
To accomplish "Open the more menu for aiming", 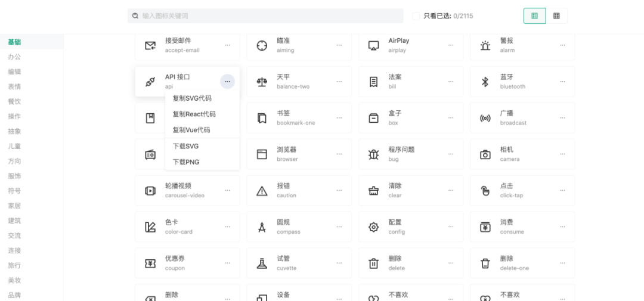I will [339, 45].
